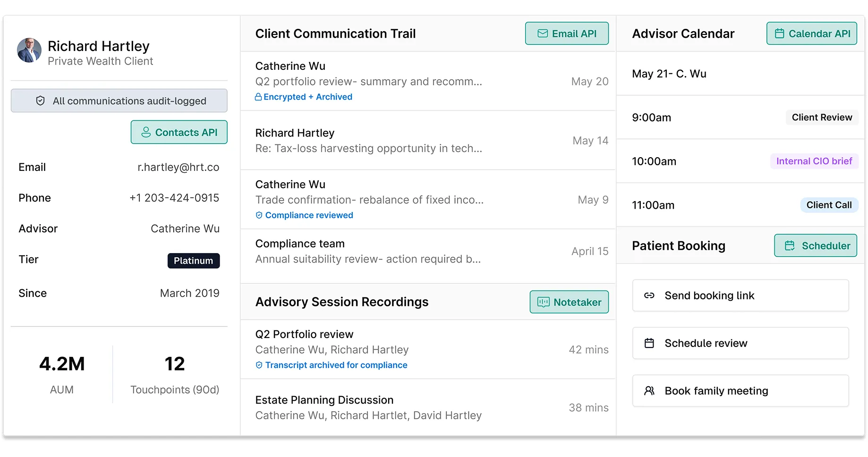The image size is (868, 457).
Task: Click Richard Hartley's profile avatar
Action: tap(29, 51)
